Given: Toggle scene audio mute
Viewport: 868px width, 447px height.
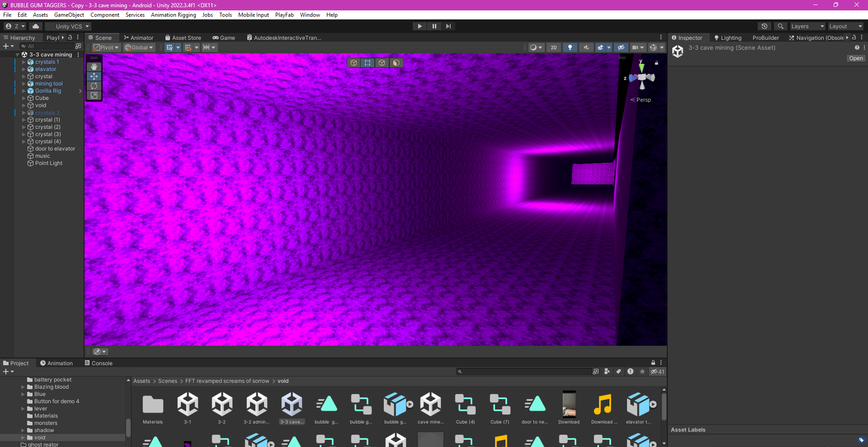Looking at the screenshot, I should (586, 47).
